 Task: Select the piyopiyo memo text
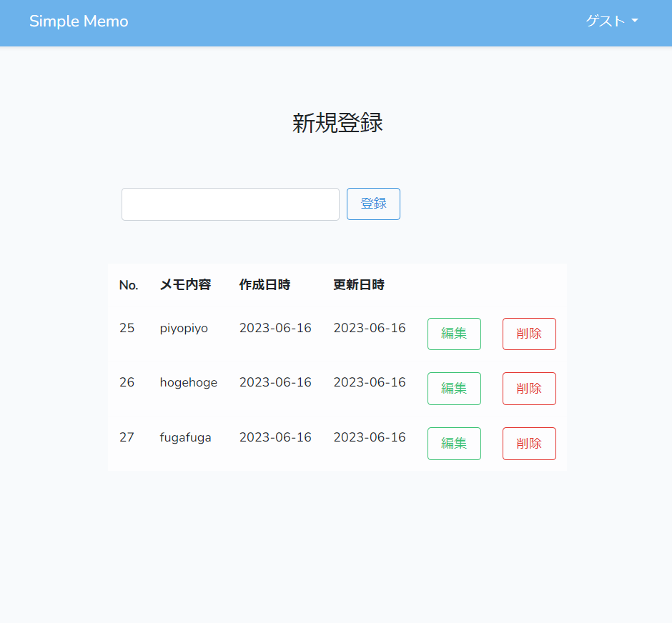tap(184, 328)
